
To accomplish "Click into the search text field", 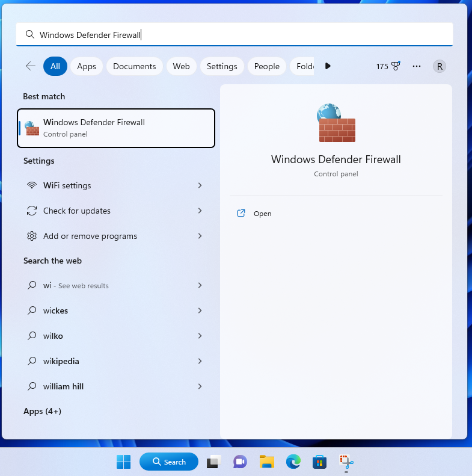I will 234,34.
